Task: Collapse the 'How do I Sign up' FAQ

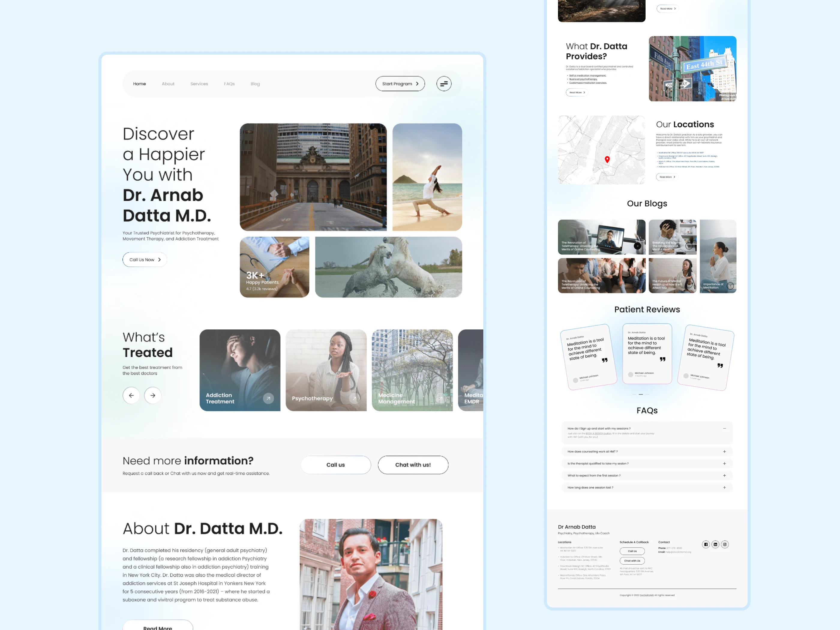Action: click(x=724, y=428)
